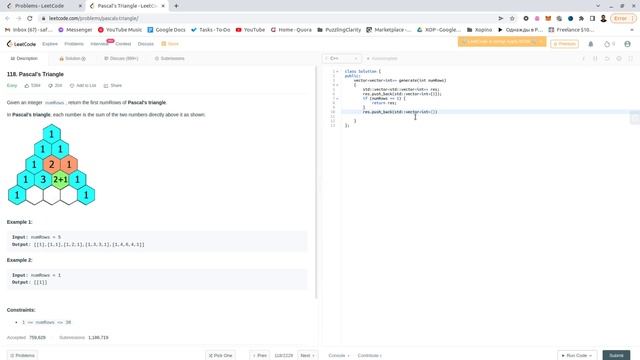Image resolution: width=640 pixels, height=360 pixels.
Task: Switch to the Submissions tab
Action: 169,59
